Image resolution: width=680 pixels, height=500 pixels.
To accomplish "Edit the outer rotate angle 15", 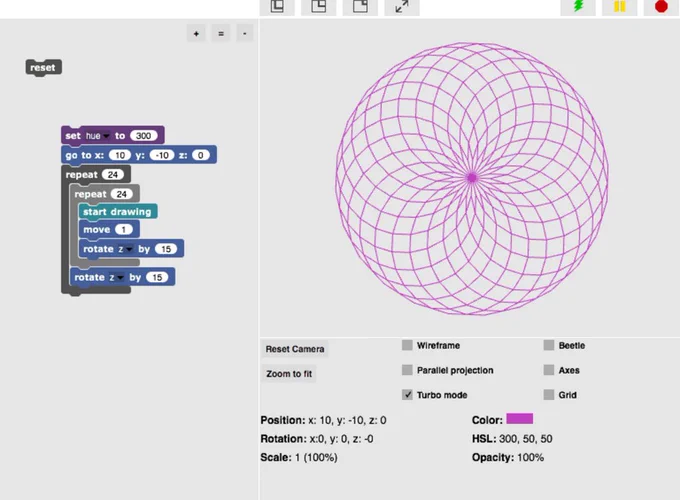I will tap(157, 277).
